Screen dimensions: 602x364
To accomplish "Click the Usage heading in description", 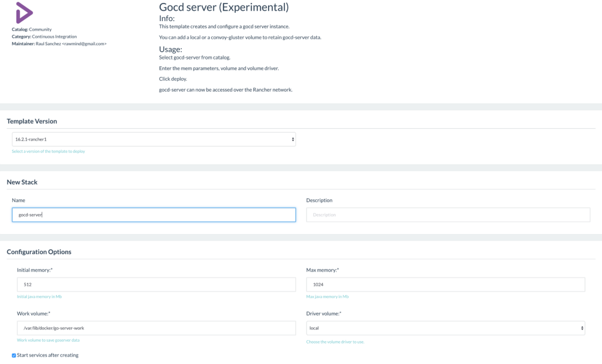I will (170, 49).
